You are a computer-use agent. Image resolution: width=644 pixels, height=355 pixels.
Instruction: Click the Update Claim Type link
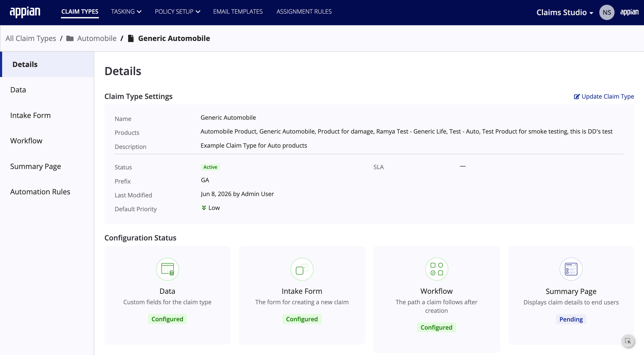pyautogui.click(x=608, y=97)
